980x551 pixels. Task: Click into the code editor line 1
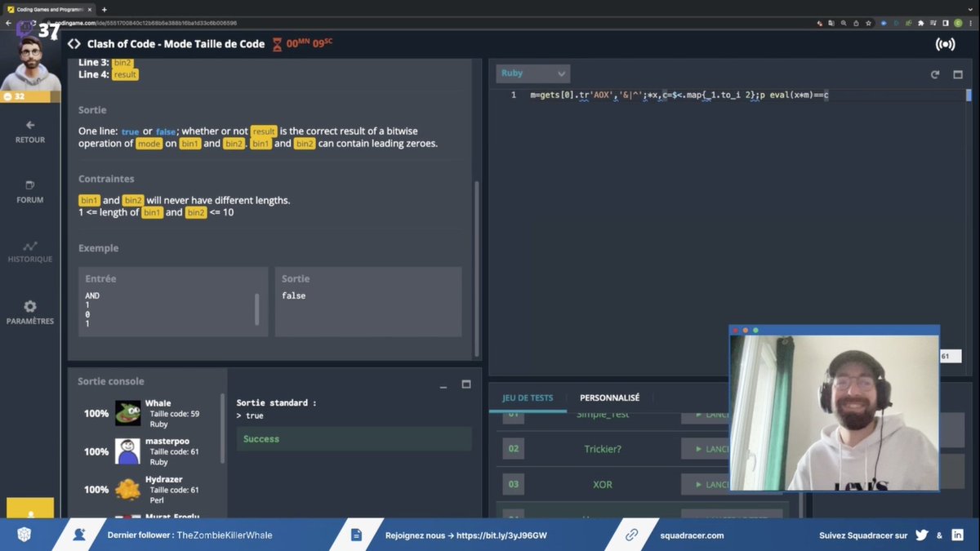[x=679, y=95]
